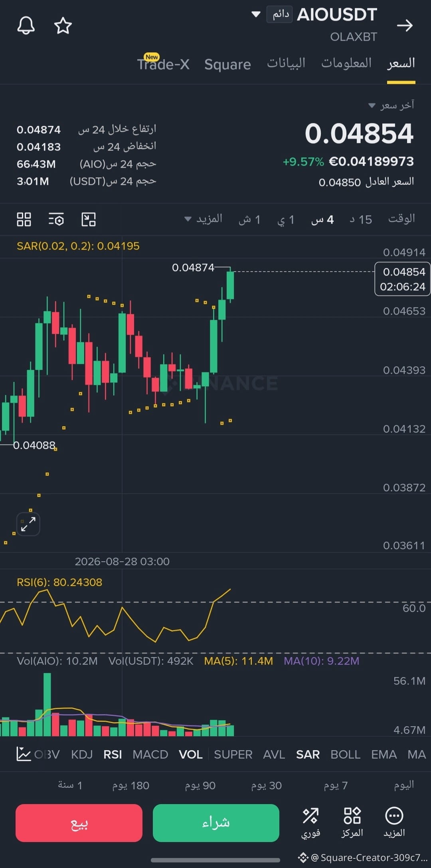Tap the €0.04189973 converted price
431x868 pixels.
(x=371, y=161)
